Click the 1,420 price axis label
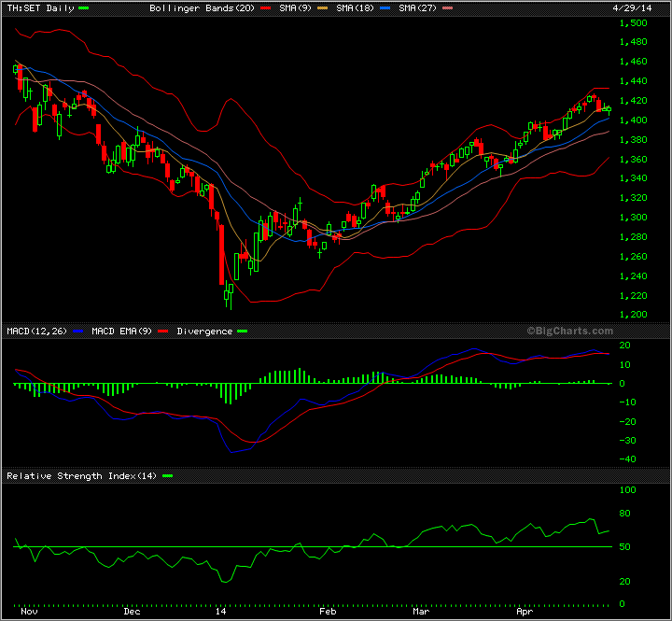The height and width of the screenshot is (621, 672). pos(634,101)
